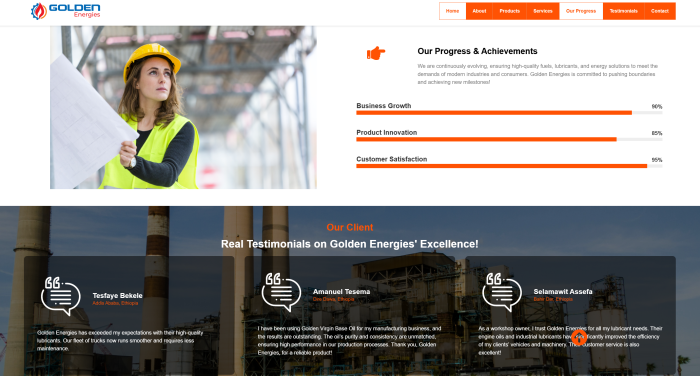Go to the About section

[x=479, y=11]
